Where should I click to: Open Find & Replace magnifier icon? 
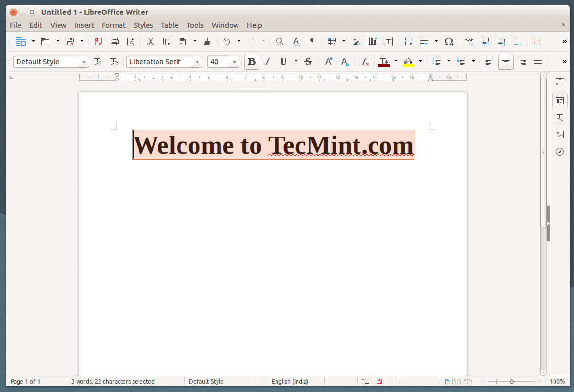click(279, 41)
